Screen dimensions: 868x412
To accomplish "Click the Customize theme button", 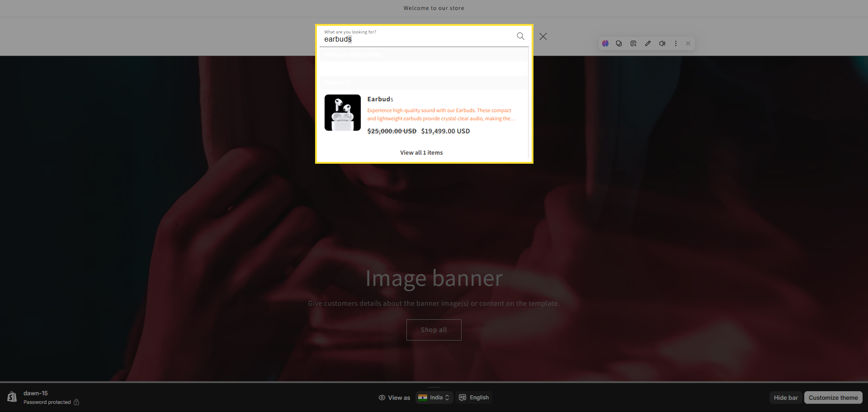I will coord(833,398).
